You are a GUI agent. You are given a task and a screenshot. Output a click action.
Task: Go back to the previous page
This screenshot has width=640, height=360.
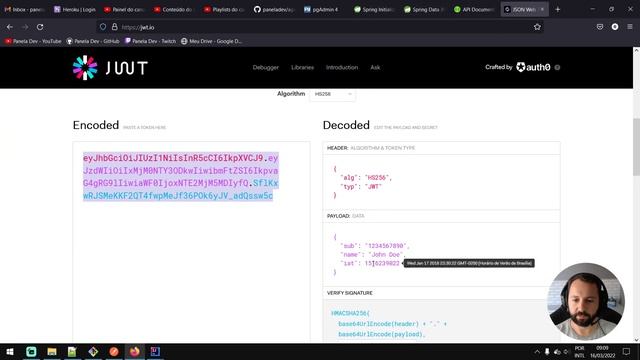tap(10, 27)
